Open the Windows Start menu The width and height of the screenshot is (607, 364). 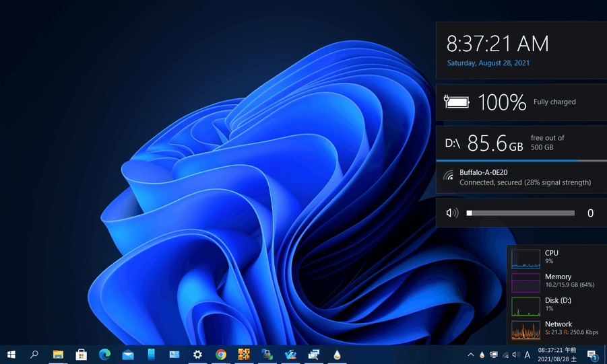[11, 355]
